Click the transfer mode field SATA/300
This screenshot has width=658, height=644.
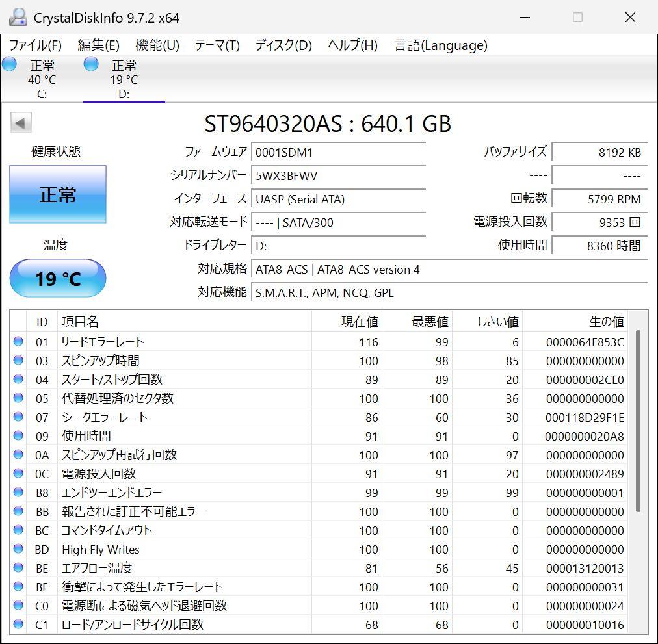point(338,222)
